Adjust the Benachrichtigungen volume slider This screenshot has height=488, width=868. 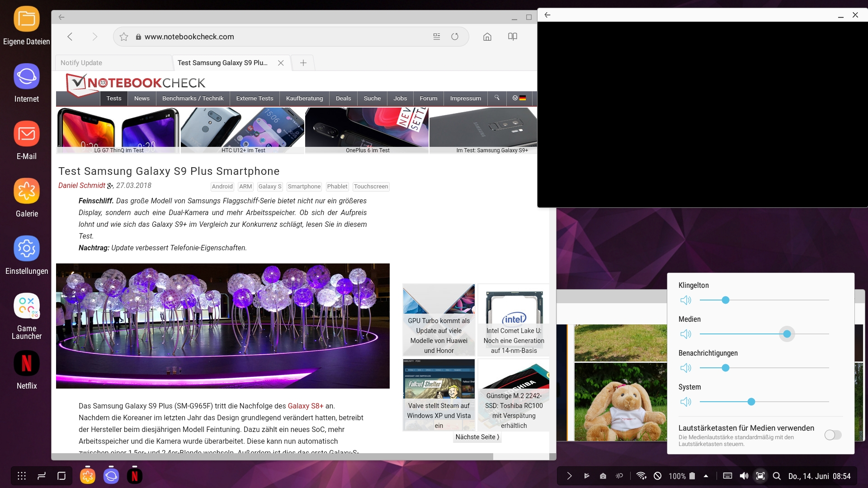click(x=764, y=368)
